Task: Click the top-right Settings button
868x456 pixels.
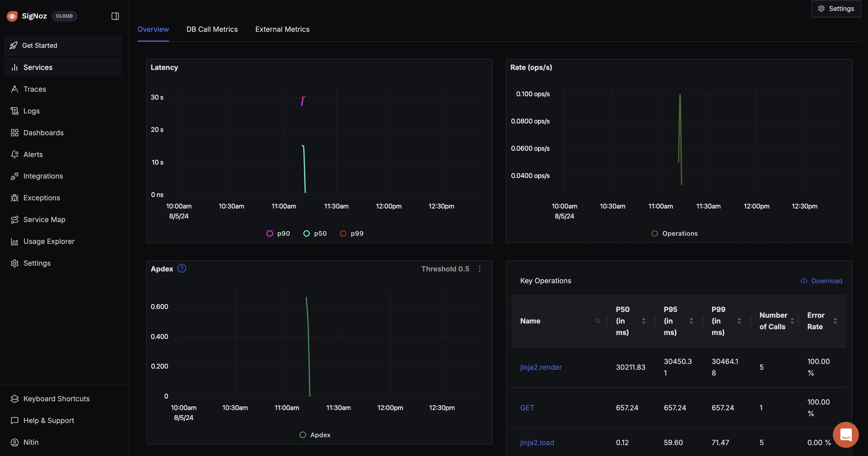Action: point(836,8)
